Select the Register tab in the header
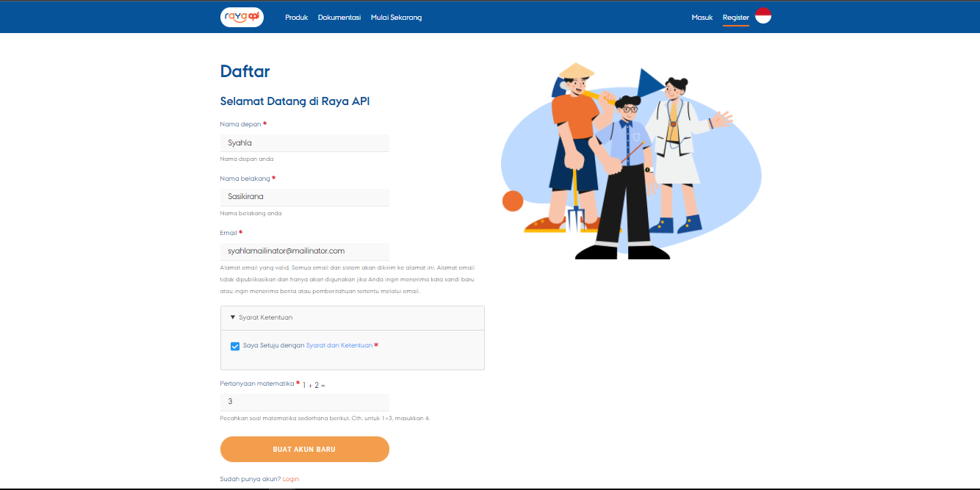 (x=735, y=18)
